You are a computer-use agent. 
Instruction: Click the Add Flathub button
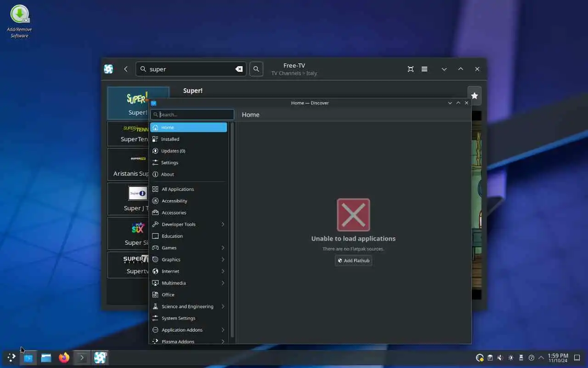tap(353, 260)
